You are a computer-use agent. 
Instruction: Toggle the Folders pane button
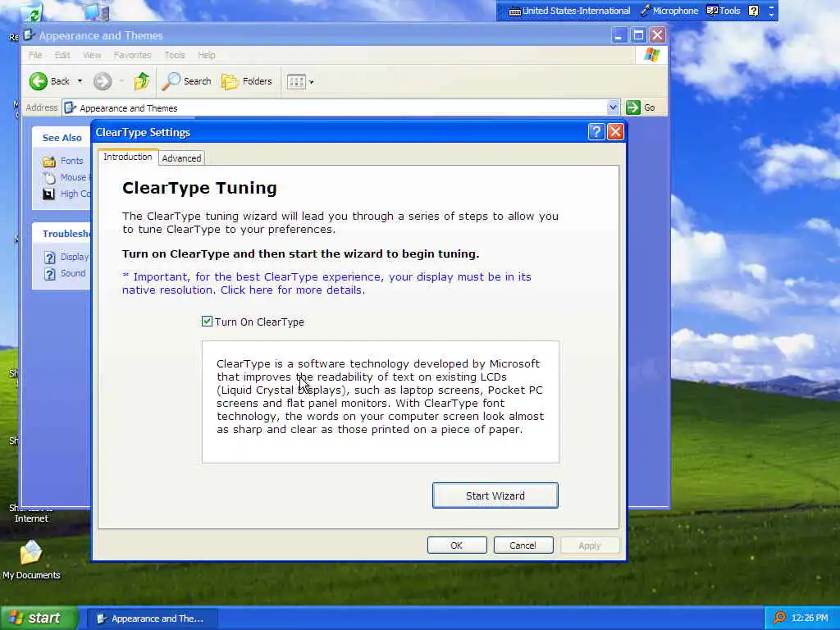tap(247, 81)
